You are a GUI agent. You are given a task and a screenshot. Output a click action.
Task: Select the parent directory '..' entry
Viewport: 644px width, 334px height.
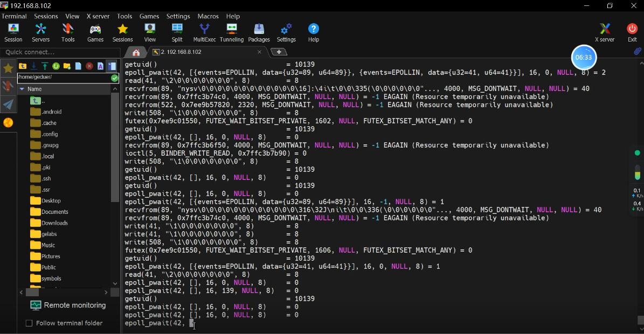pos(38,101)
